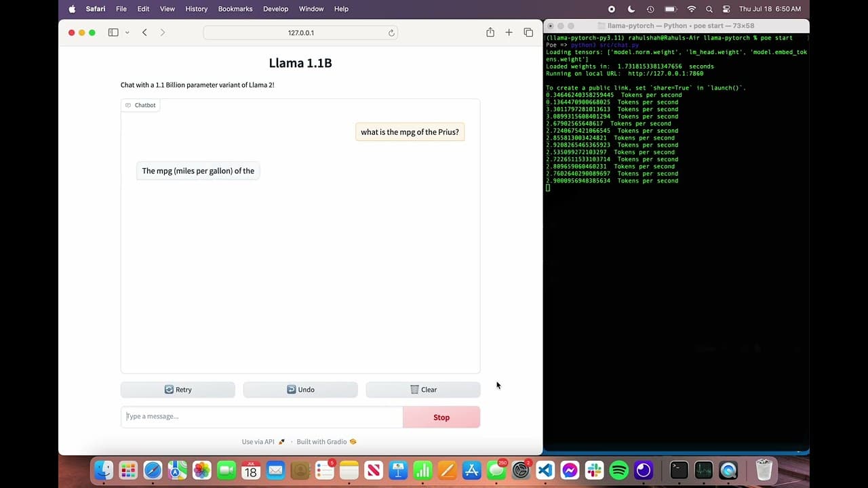Open Finder from the Dock
868x488 pixels.
tap(104, 470)
